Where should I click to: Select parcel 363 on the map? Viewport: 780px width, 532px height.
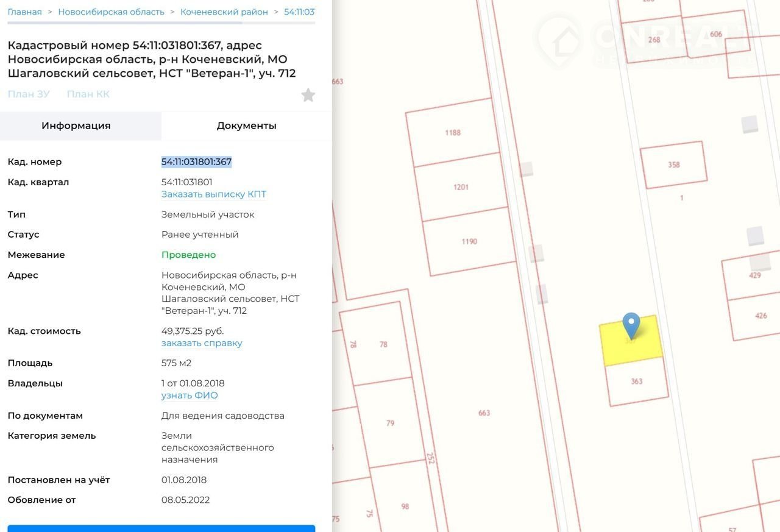637,382
